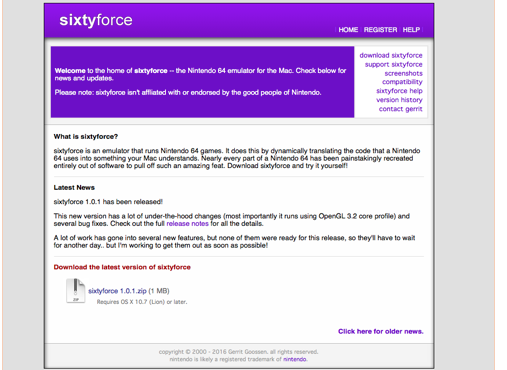Open the REGISTER navigation item
Image resolution: width=507 pixels, height=370 pixels.
point(380,30)
